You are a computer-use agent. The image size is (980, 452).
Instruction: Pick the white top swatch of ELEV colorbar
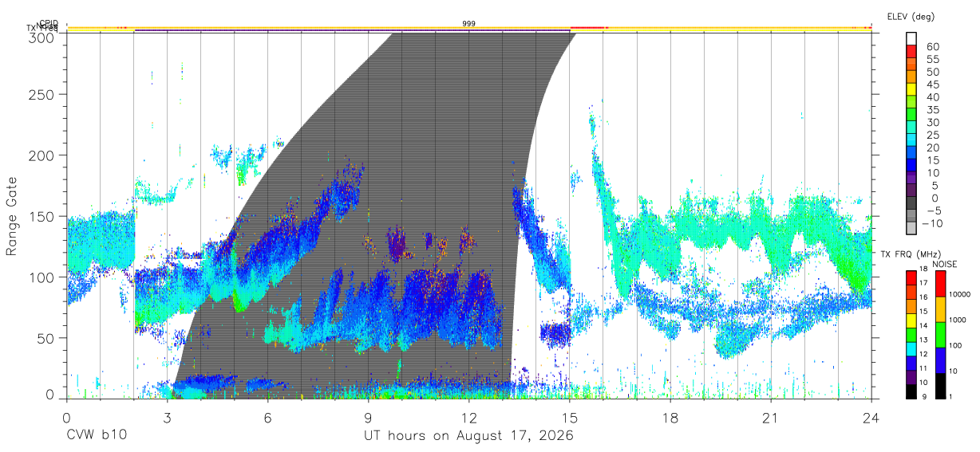click(911, 38)
